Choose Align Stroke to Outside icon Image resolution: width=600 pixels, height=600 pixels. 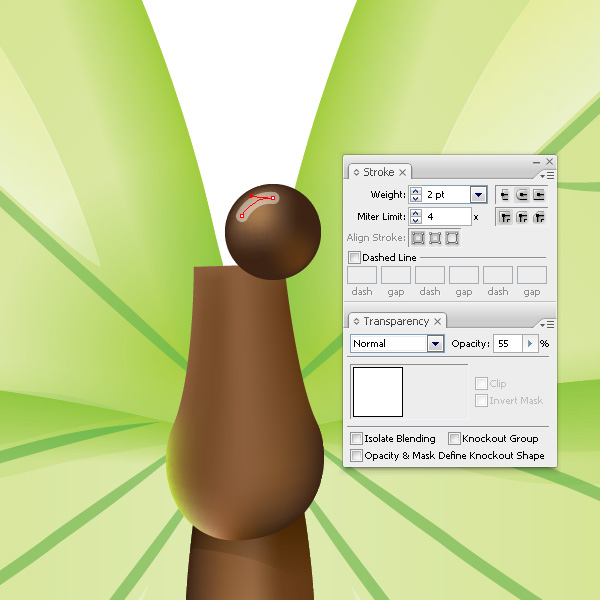[x=452, y=238]
